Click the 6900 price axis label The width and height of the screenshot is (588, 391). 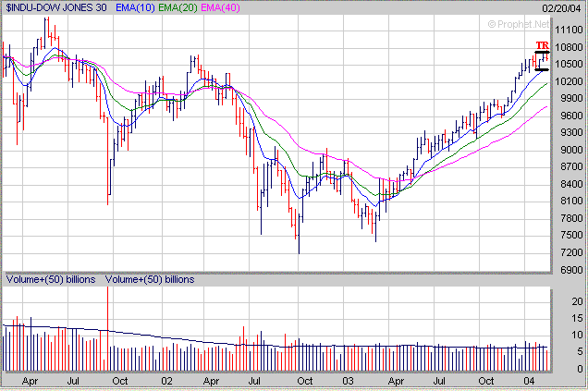tap(571, 270)
